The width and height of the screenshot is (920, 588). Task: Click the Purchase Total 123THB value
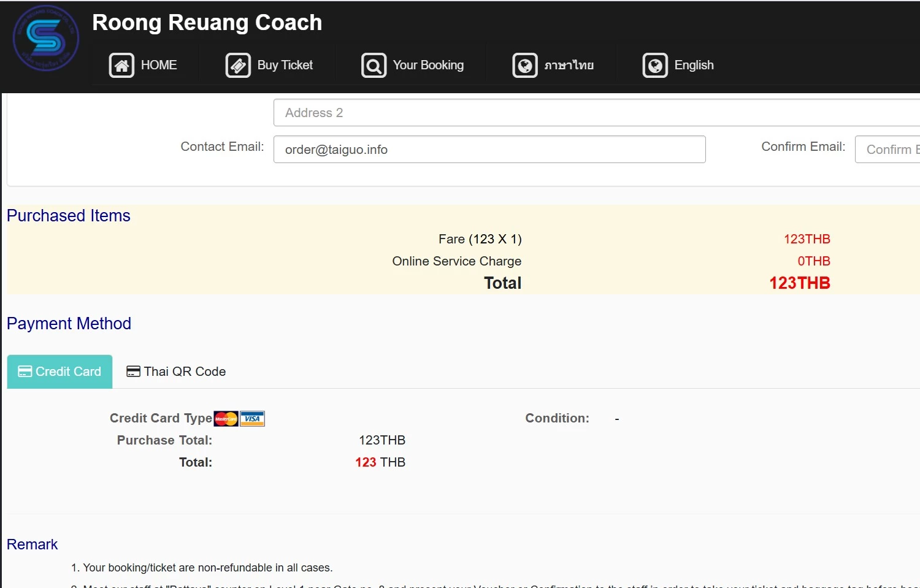coord(382,440)
